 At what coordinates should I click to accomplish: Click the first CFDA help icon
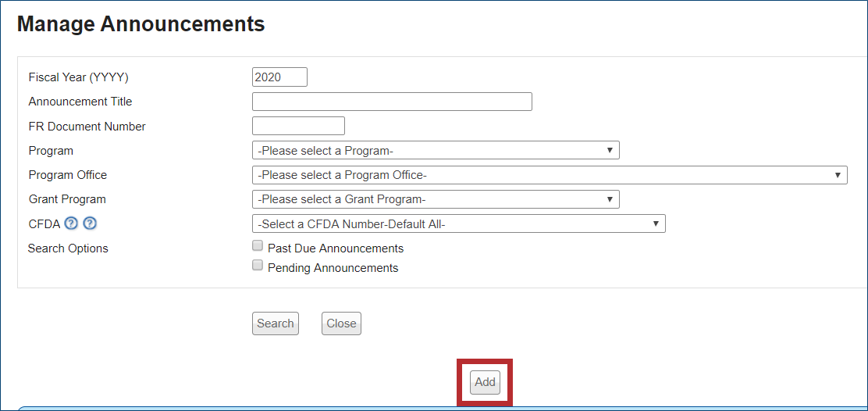pos(72,223)
